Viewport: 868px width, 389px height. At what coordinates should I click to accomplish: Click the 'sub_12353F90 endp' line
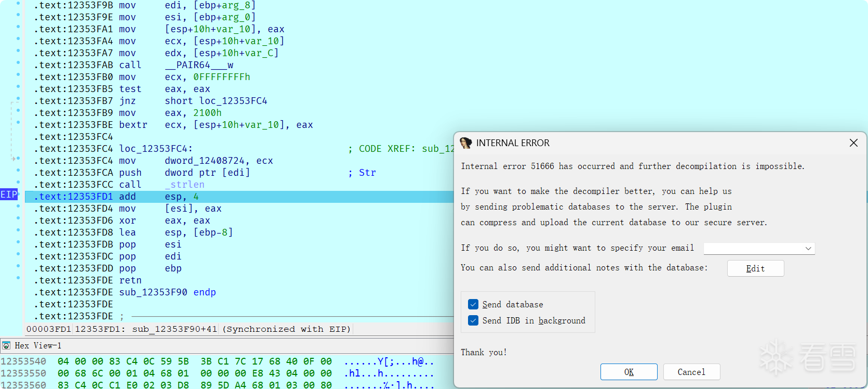click(125, 292)
